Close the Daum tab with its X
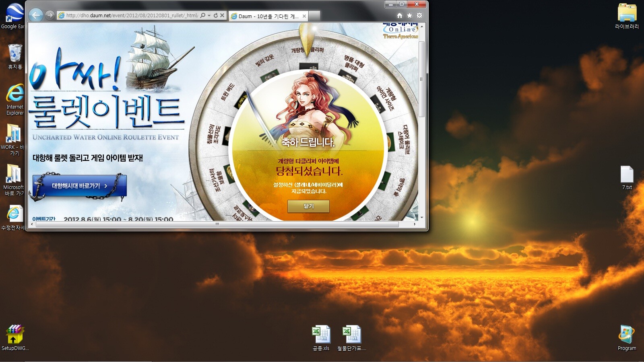Screen dimensions: 644x362 point(304,16)
